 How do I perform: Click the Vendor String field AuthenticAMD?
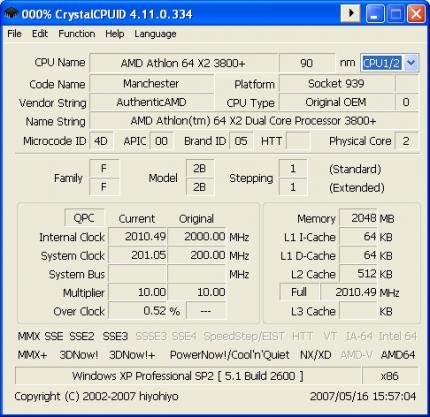pyautogui.click(x=151, y=102)
